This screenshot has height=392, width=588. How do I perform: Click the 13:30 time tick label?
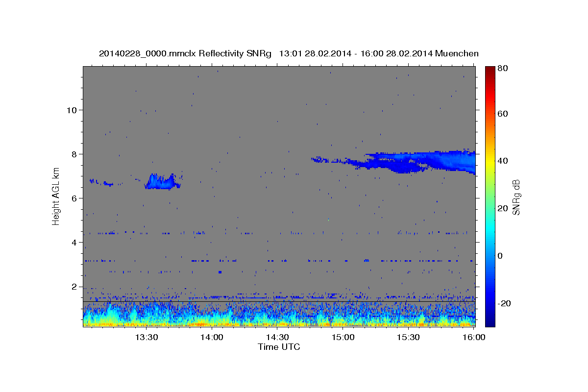click(x=146, y=337)
